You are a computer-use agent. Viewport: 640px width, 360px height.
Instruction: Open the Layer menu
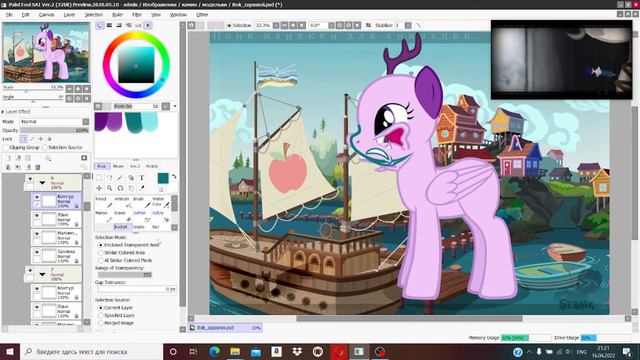(x=69, y=15)
